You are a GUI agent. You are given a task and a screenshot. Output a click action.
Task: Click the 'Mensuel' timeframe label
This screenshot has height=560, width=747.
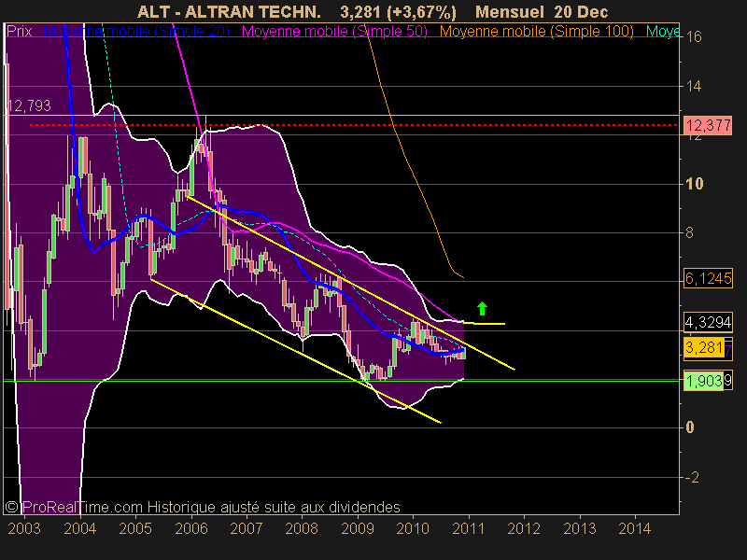click(x=510, y=12)
